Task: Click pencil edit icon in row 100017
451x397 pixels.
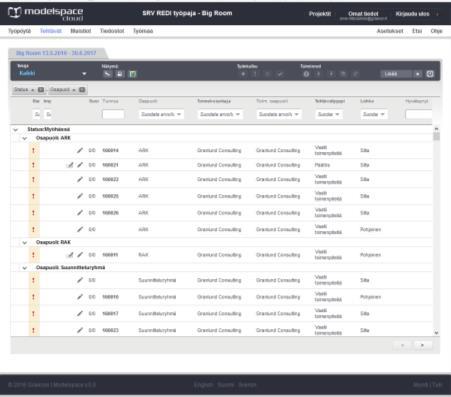Action: pyautogui.click(x=80, y=313)
